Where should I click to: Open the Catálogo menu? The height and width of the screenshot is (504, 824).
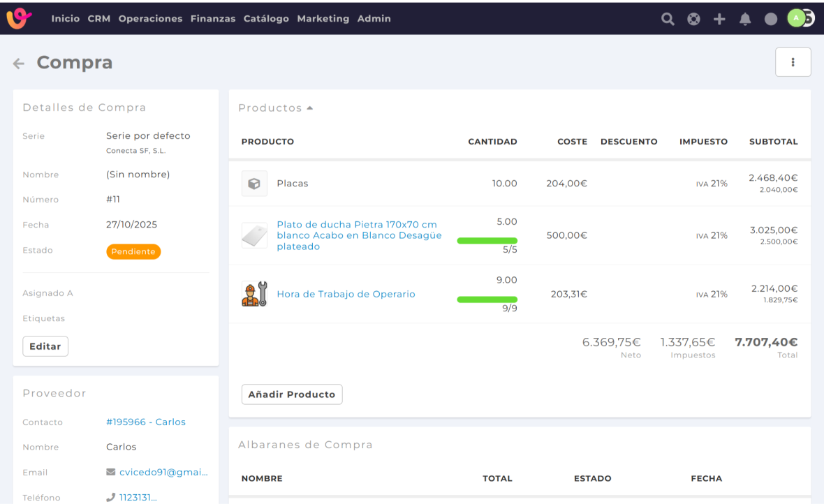click(266, 19)
